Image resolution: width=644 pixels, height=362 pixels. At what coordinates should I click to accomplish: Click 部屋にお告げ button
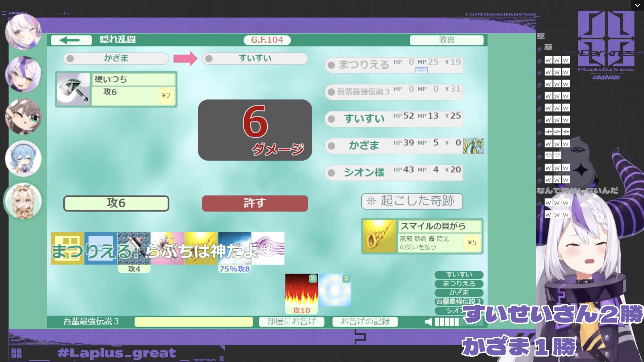(291, 321)
